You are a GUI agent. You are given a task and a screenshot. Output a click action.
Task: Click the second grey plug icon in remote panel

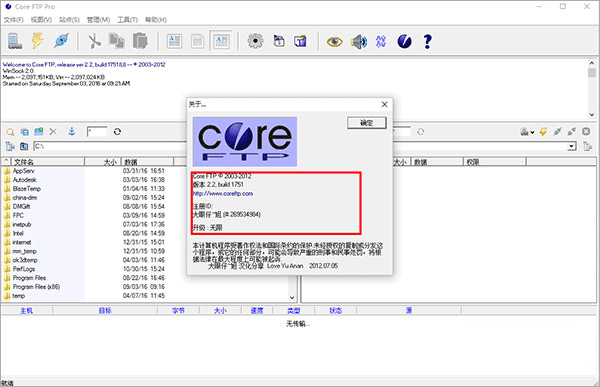pos(572,132)
